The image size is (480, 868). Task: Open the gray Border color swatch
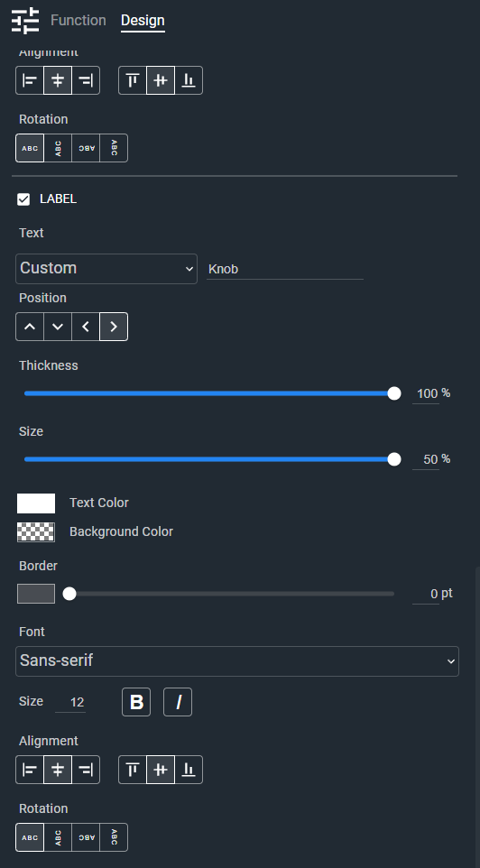point(36,594)
